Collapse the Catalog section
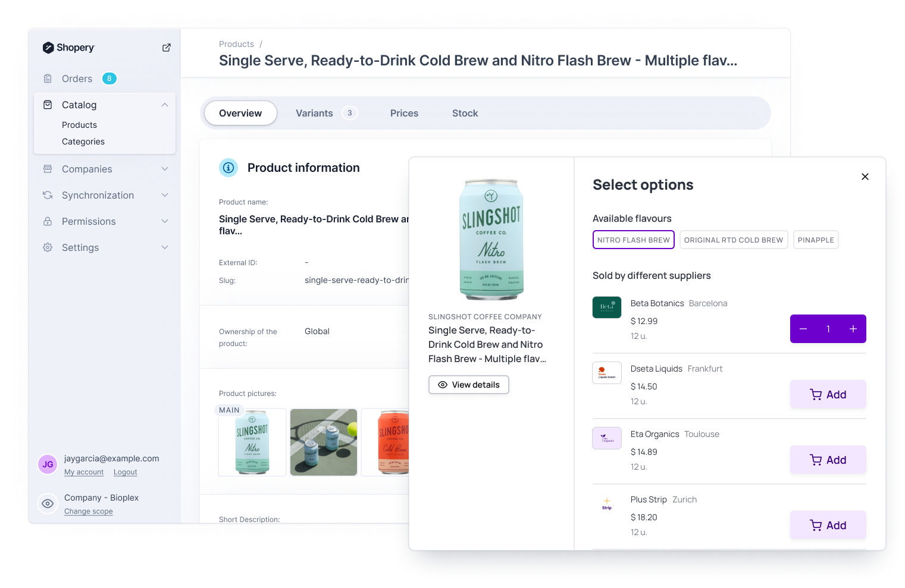 pos(165,104)
